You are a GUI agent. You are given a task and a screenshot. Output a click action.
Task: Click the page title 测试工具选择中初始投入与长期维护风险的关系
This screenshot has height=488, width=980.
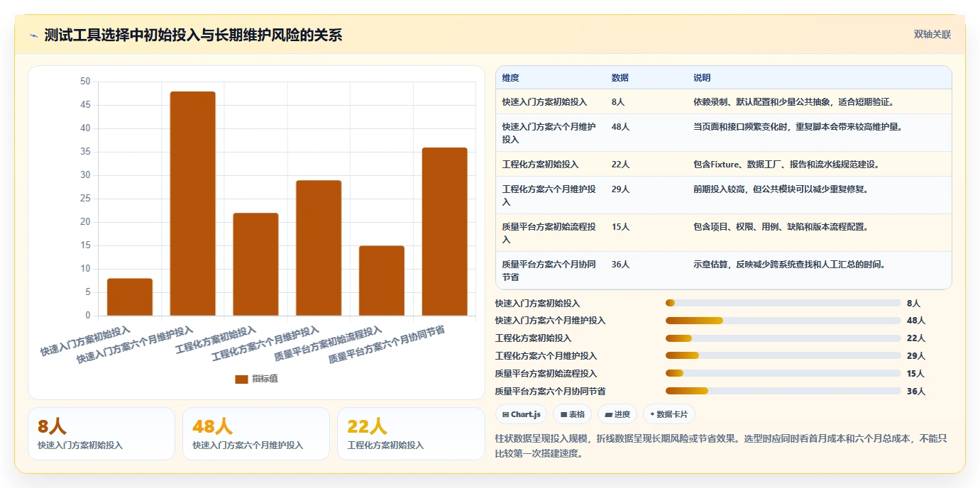coord(193,35)
